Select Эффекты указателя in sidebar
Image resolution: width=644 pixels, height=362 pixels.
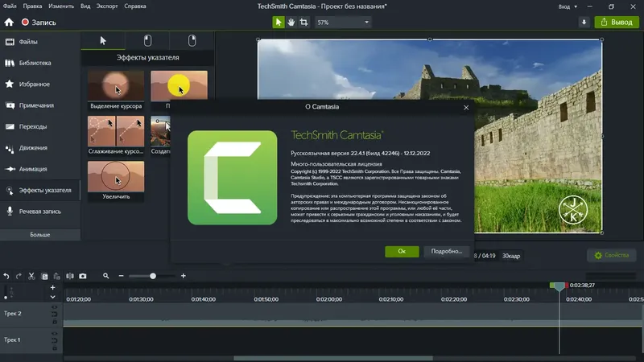click(39, 191)
